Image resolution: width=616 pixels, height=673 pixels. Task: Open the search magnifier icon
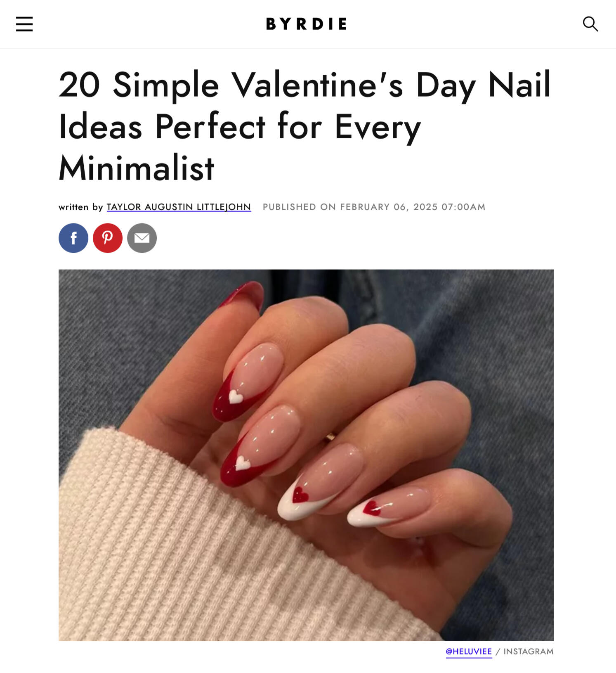coord(590,24)
